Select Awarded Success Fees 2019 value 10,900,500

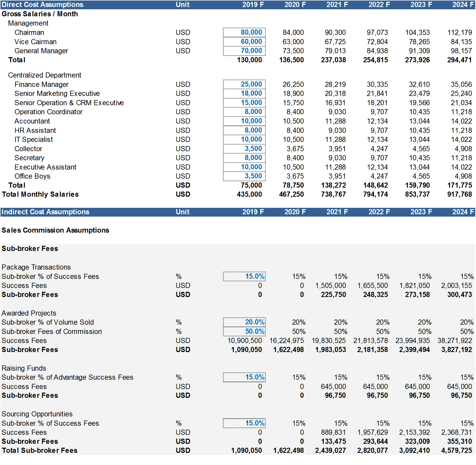click(x=244, y=341)
